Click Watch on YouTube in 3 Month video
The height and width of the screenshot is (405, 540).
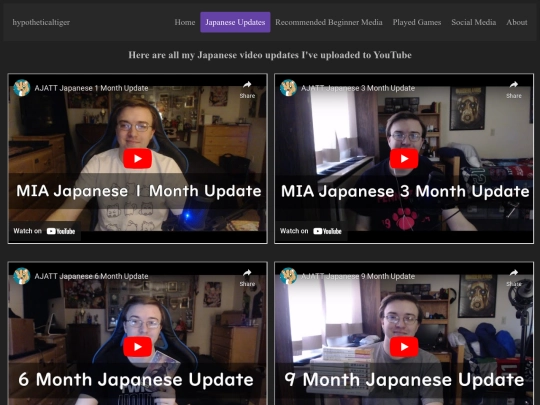click(x=311, y=231)
